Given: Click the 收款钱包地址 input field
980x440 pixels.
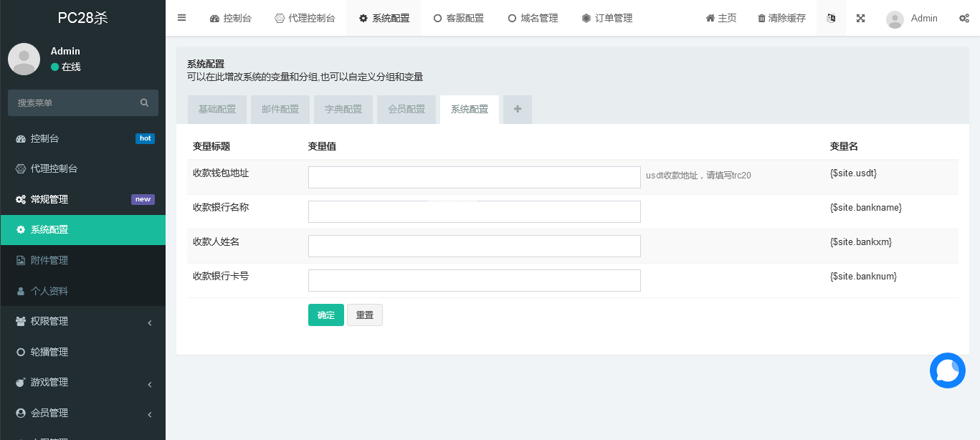Looking at the screenshot, I should [x=474, y=177].
